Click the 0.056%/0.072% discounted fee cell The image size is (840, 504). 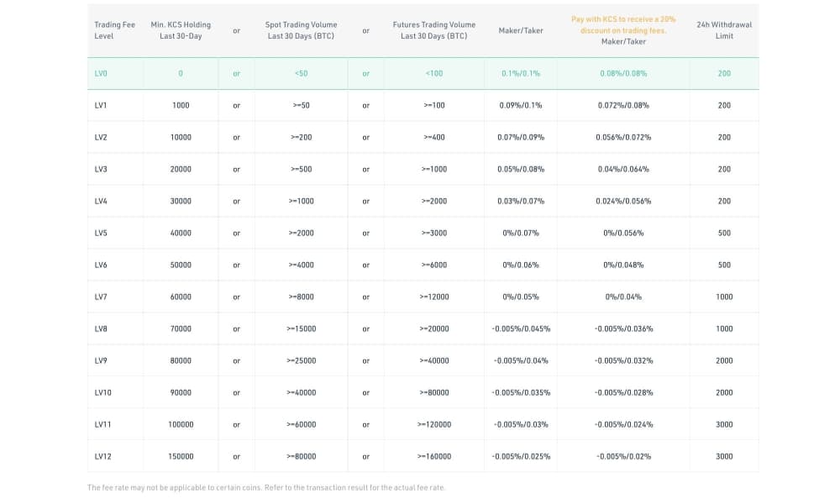[623, 137]
